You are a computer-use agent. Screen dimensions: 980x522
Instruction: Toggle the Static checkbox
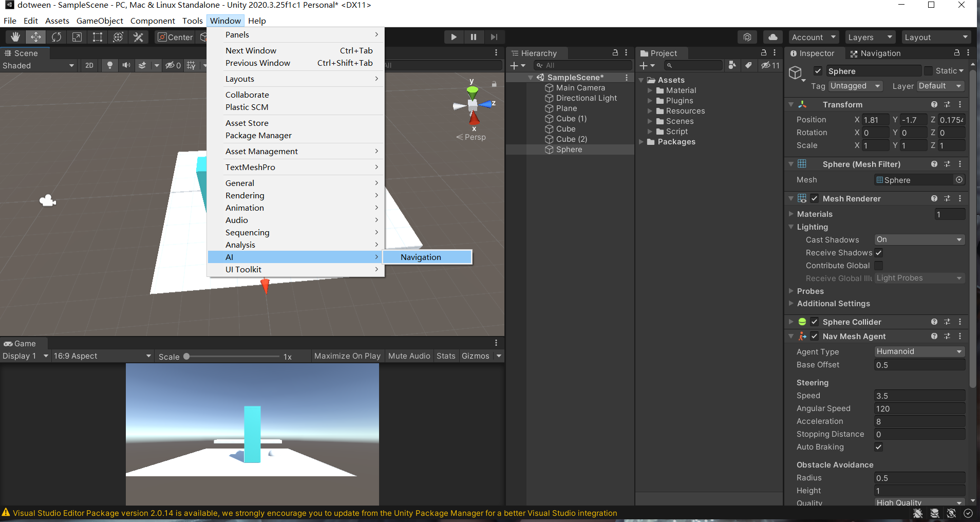928,71
